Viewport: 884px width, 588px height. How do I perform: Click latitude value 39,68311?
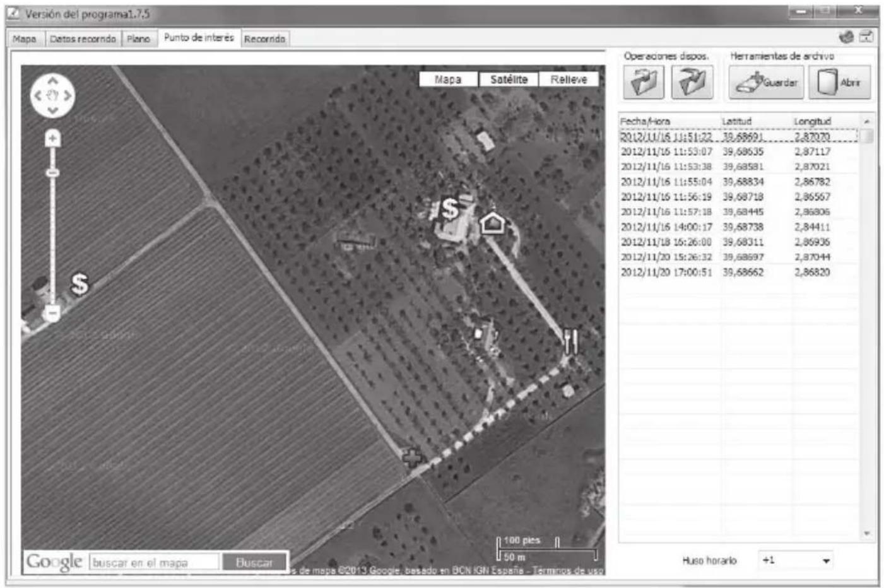743,242
